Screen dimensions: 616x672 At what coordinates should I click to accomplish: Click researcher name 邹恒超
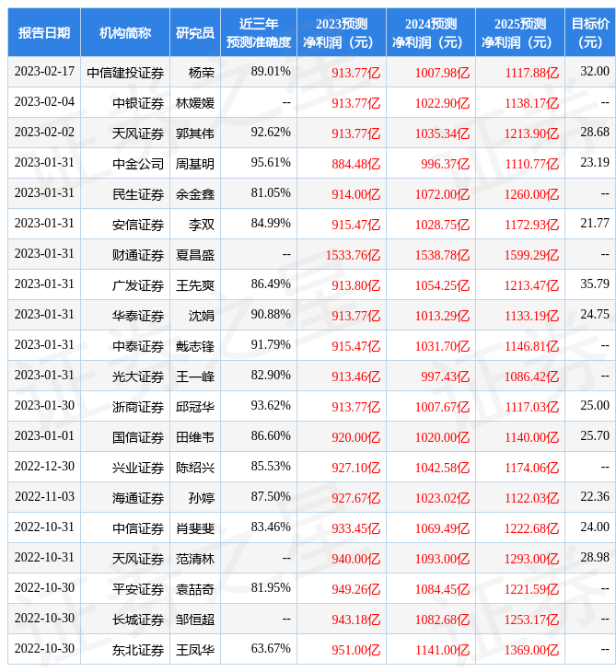(x=195, y=620)
